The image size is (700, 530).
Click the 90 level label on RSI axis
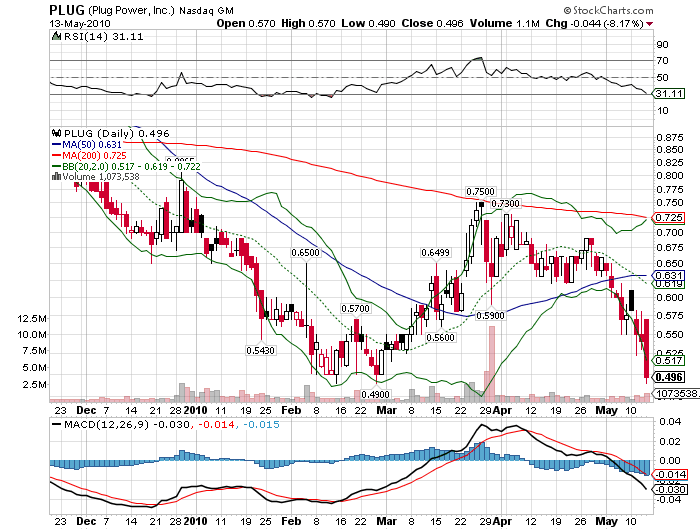click(x=662, y=44)
